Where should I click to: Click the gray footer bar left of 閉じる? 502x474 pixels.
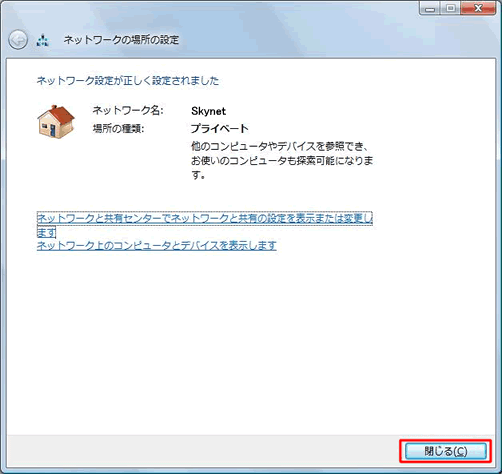200,451
